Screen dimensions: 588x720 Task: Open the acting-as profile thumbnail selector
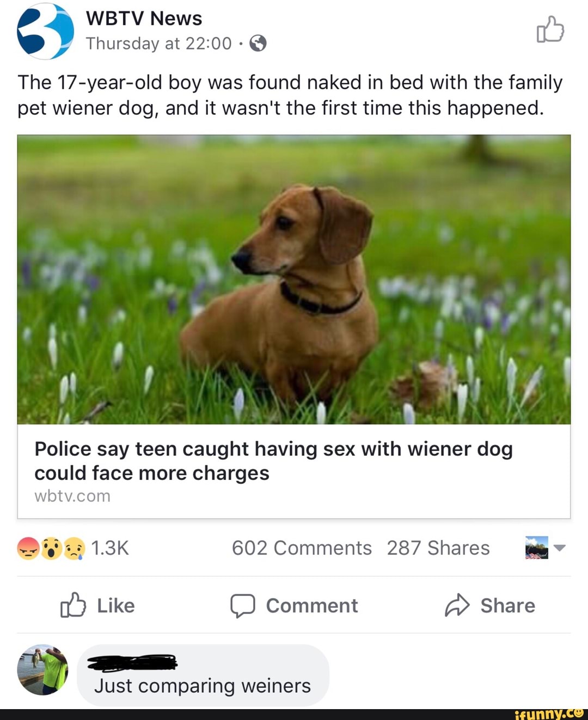536,548
